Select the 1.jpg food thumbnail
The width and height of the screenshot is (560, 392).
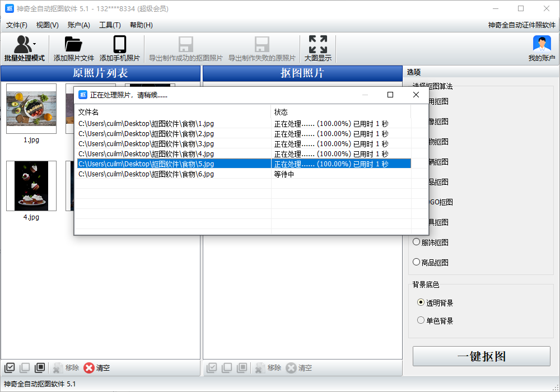click(x=31, y=109)
